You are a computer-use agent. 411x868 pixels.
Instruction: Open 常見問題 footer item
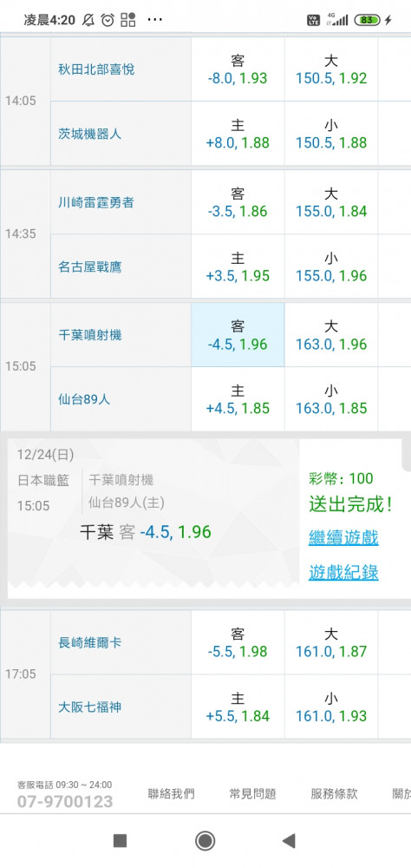coord(253,794)
